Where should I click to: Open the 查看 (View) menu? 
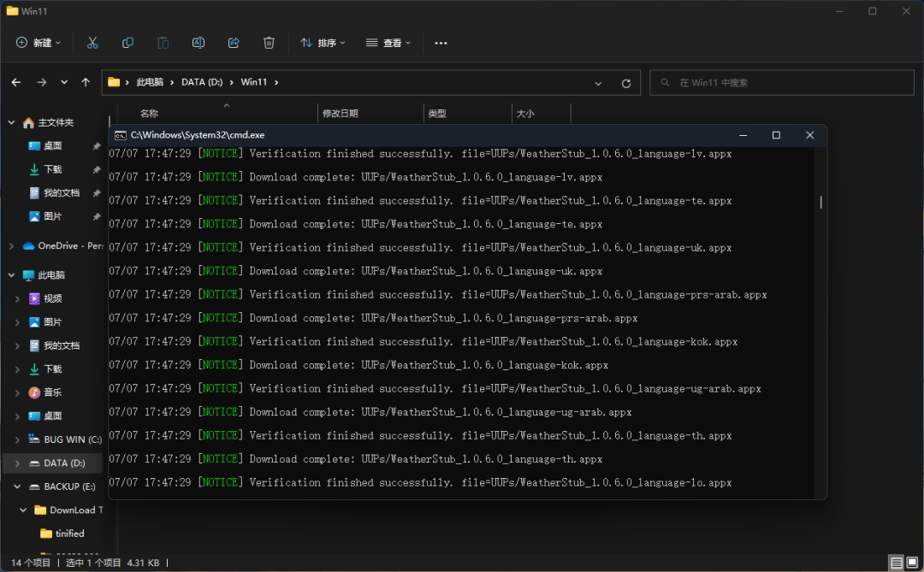click(388, 43)
